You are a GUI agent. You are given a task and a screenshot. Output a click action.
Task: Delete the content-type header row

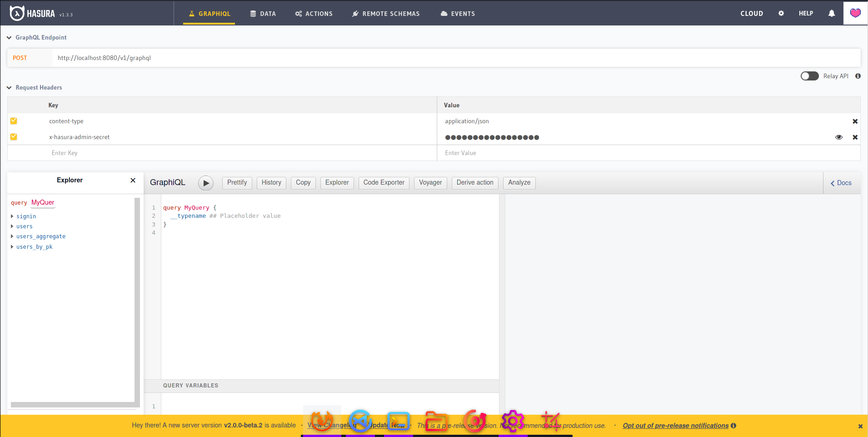click(855, 121)
